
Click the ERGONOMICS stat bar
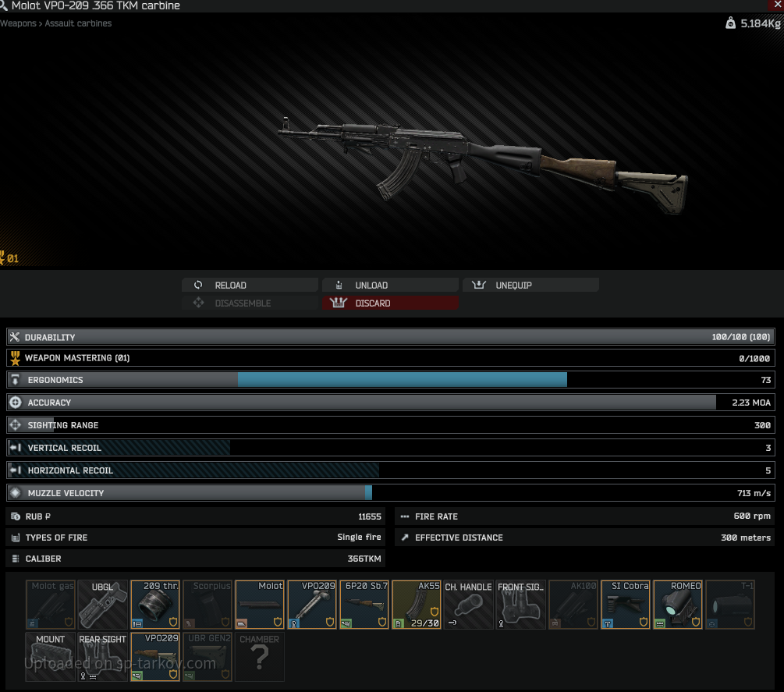(391, 379)
